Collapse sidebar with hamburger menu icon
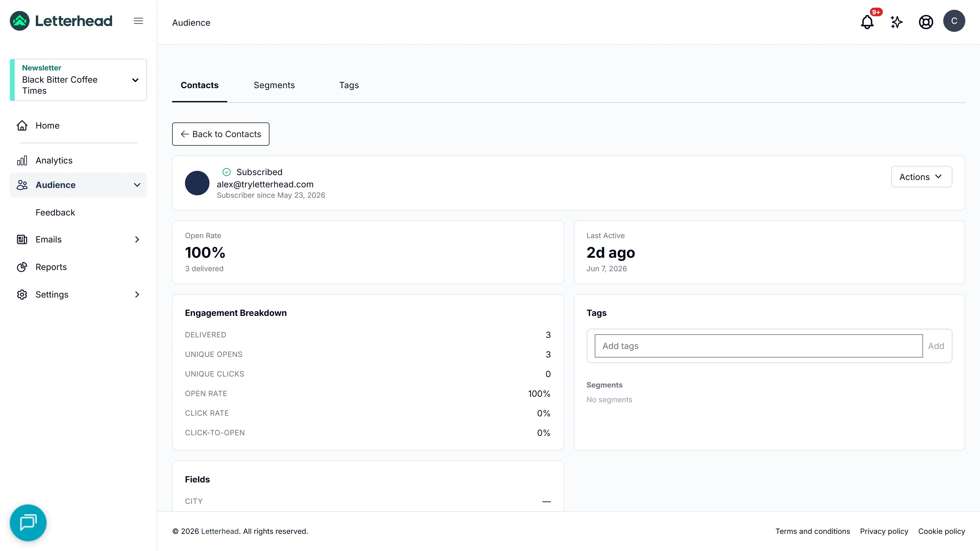Viewport: 980px width, 551px height. coord(138,21)
